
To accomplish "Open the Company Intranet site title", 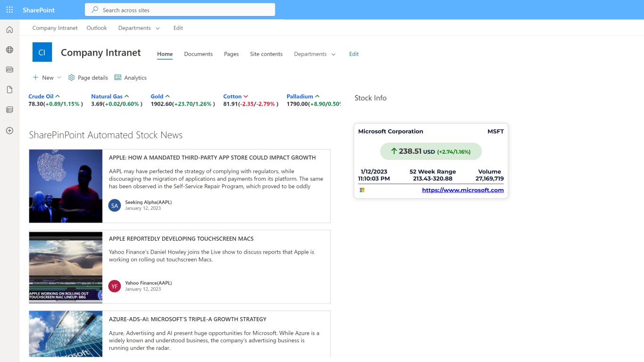I will (x=101, y=52).
